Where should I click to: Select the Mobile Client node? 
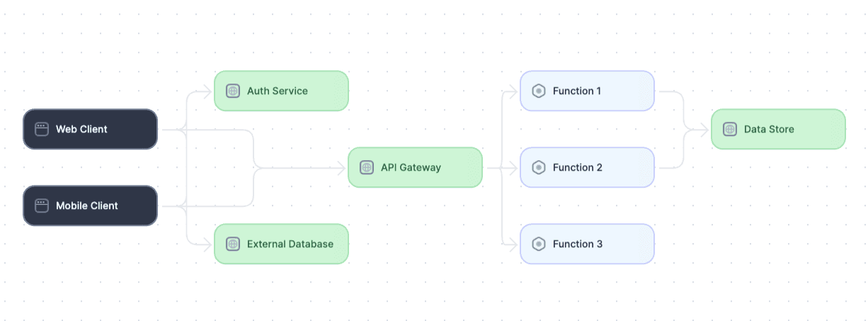[90, 205]
